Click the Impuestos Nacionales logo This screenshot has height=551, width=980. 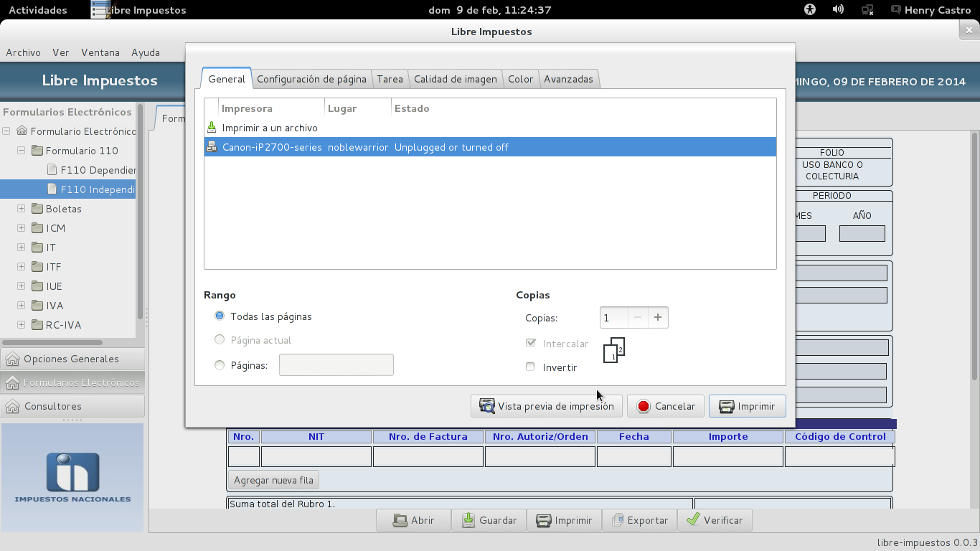point(72,477)
